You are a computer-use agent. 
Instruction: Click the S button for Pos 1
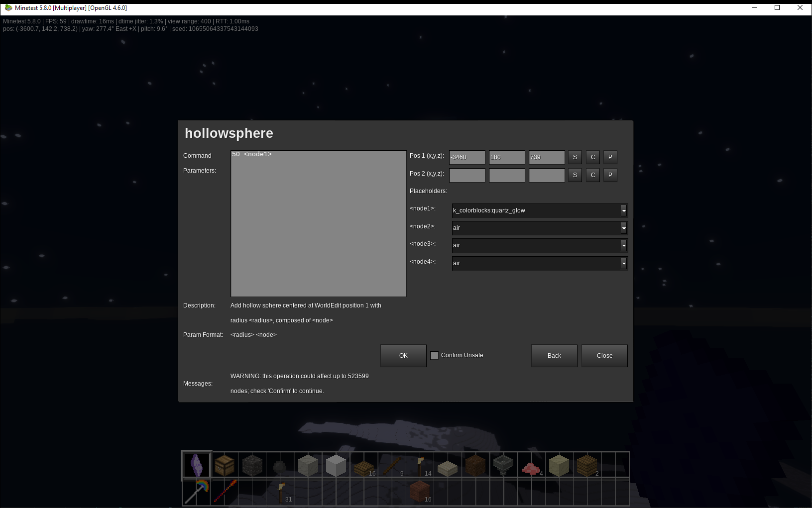(x=575, y=157)
